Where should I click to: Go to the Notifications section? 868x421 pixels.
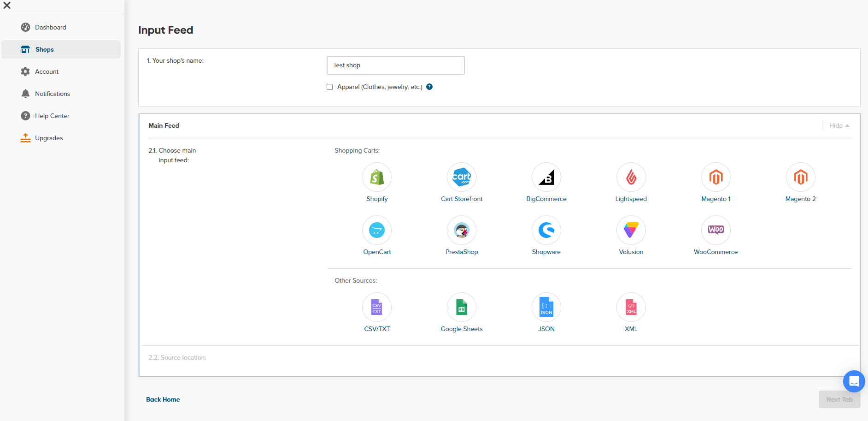click(x=52, y=94)
